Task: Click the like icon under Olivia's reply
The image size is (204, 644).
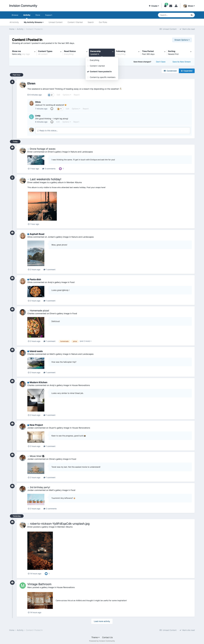Action: tap(52, 109)
